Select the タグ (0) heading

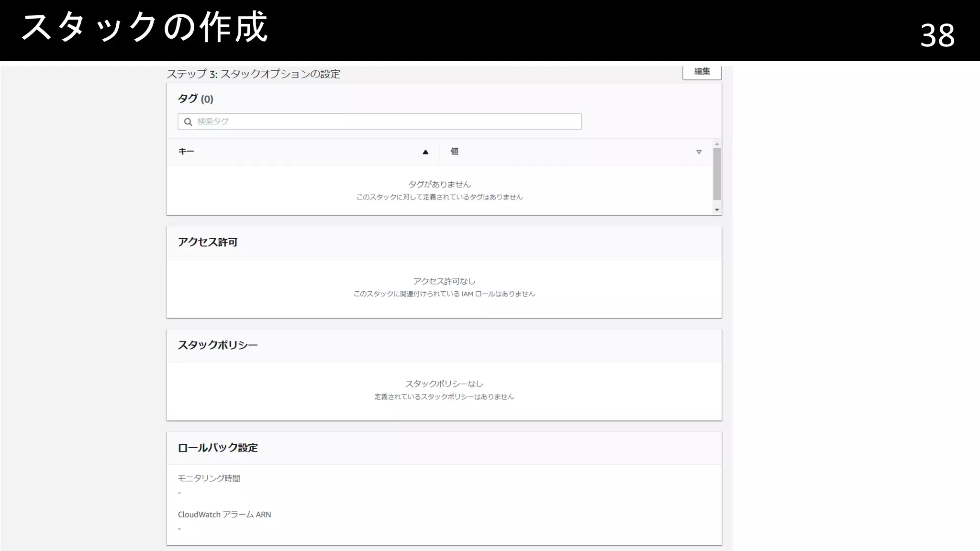(x=196, y=99)
